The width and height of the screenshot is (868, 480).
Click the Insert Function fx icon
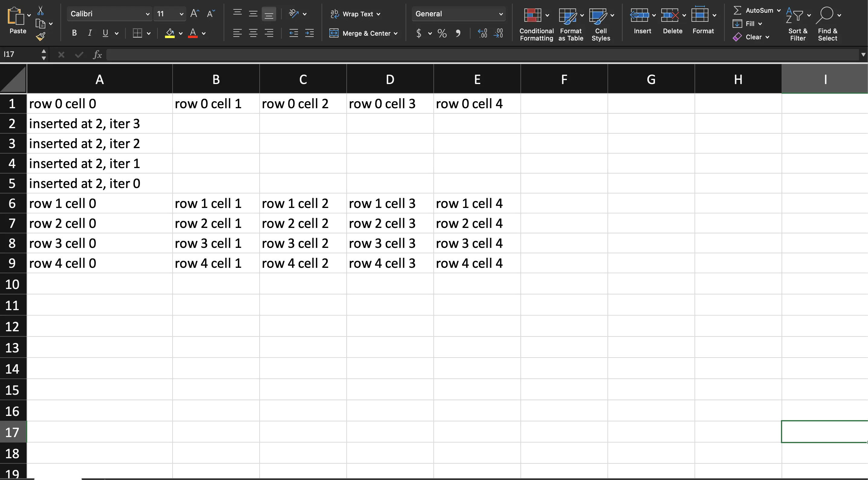coord(97,54)
